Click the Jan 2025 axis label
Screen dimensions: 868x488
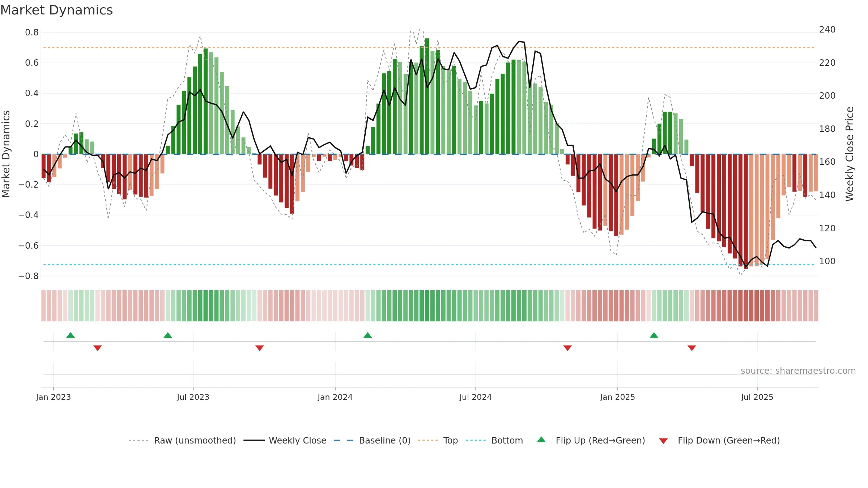[618, 397]
